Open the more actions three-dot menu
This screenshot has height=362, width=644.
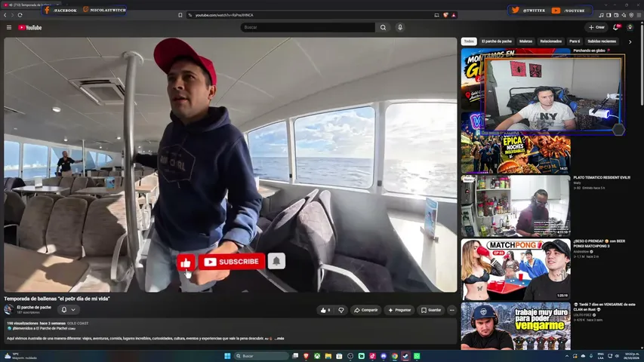(x=451, y=310)
